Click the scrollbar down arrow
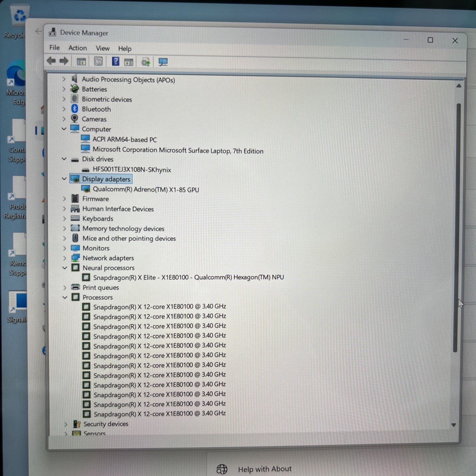The height and width of the screenshot is (476, 476). (x=454, y=425)
